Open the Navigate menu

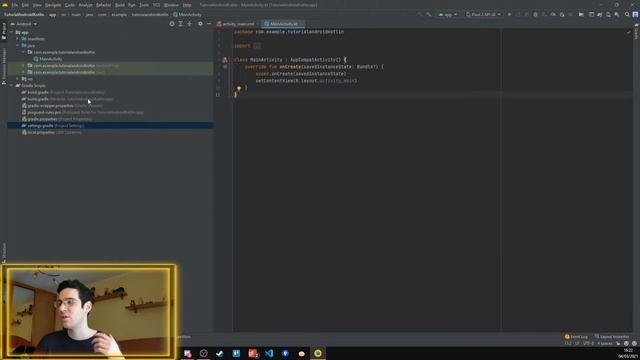pos(53,5)
